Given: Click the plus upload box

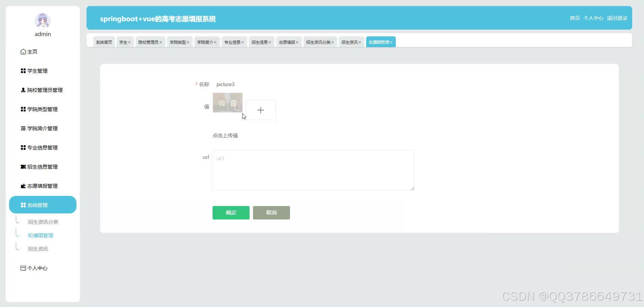Looking at the screenshot, I should coord(261,110).
